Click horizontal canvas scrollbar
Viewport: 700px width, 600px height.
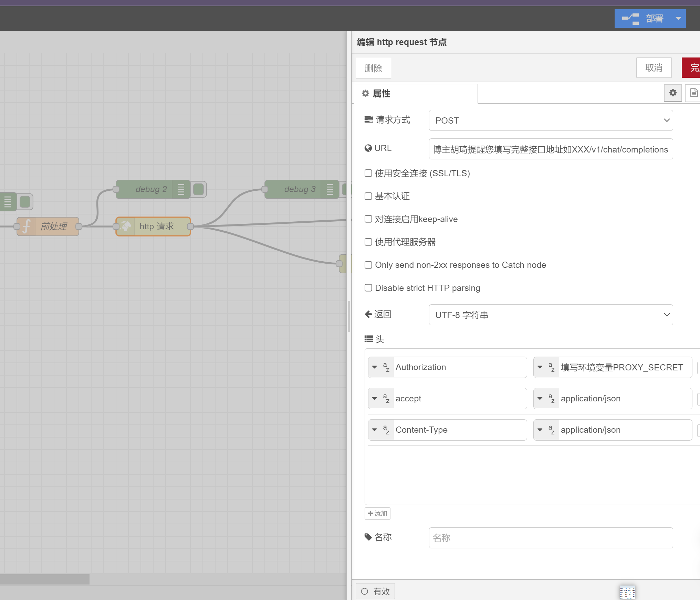[45, 579]
